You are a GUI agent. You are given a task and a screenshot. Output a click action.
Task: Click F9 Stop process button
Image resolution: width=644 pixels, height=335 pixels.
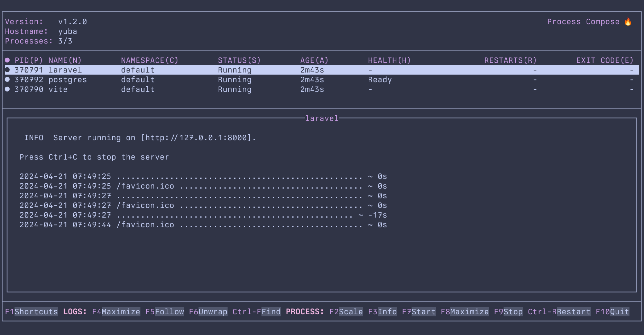508,312
